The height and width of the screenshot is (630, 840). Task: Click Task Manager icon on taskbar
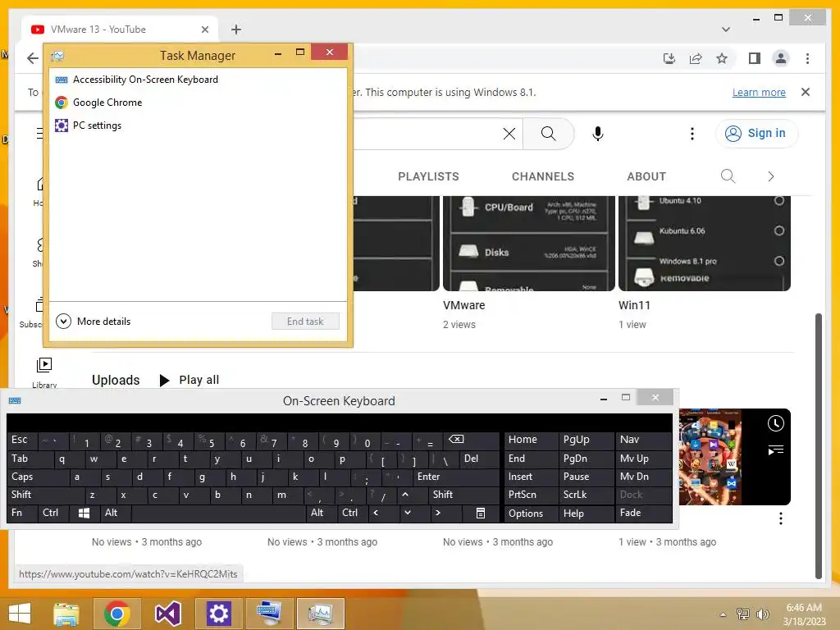click(320, 614)
